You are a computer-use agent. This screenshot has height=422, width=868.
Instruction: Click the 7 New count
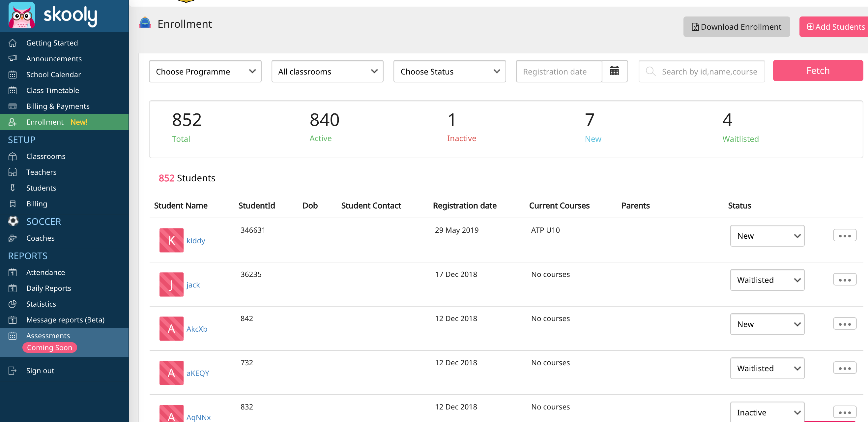click(x=590, y=120)
